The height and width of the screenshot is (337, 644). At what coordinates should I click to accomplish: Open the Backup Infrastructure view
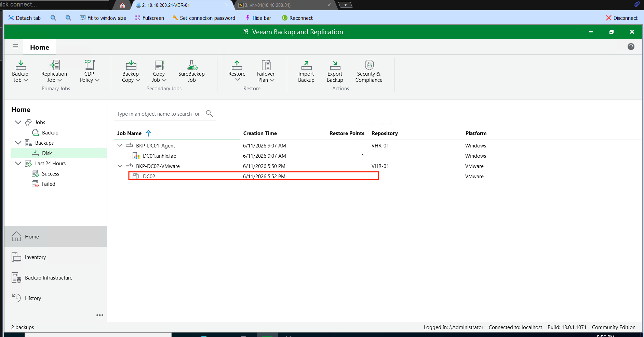coord(55,277)
